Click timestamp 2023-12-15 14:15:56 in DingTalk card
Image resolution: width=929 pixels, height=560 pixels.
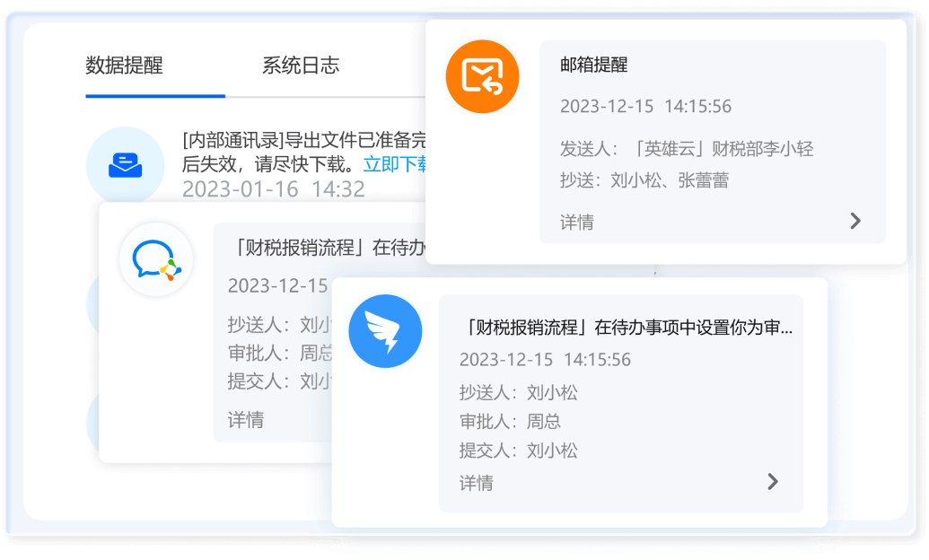coord(545,360)
